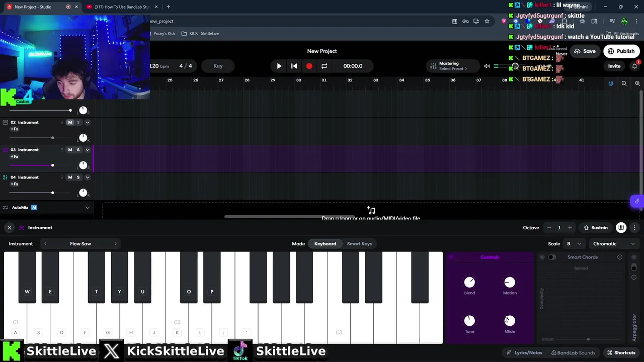Image resolution: width=644 pixels, height=362 pixels.
Task: Add Fx to track 02
Action: click(x=15, y=129)
